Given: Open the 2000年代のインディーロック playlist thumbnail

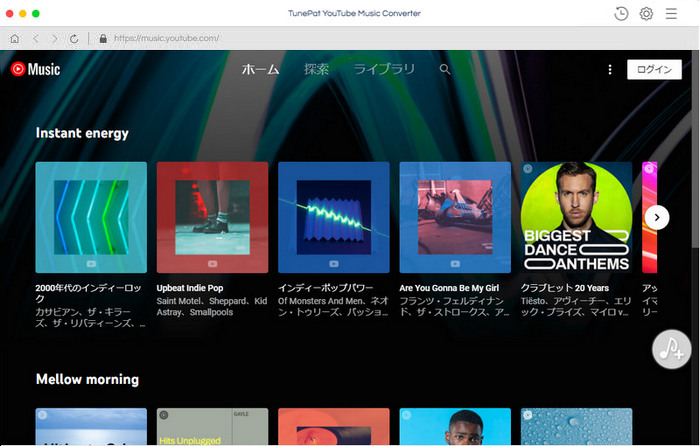Looking at the screenshot, I should 91,217.
